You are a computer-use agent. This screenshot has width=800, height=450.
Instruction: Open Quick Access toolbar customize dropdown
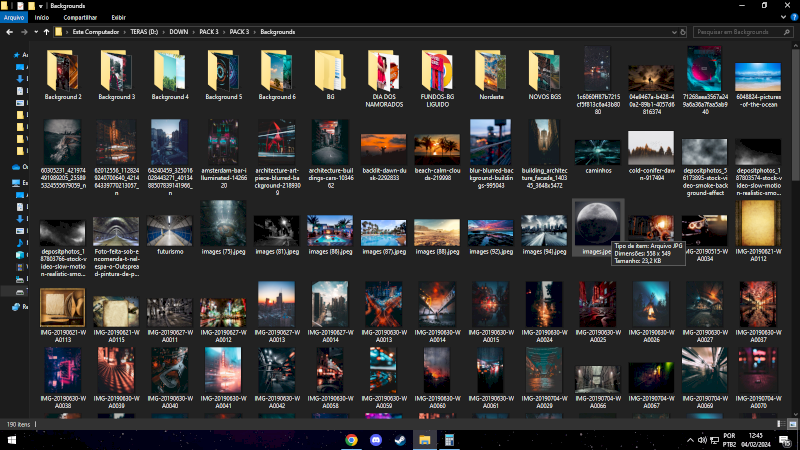click(41, 5)
